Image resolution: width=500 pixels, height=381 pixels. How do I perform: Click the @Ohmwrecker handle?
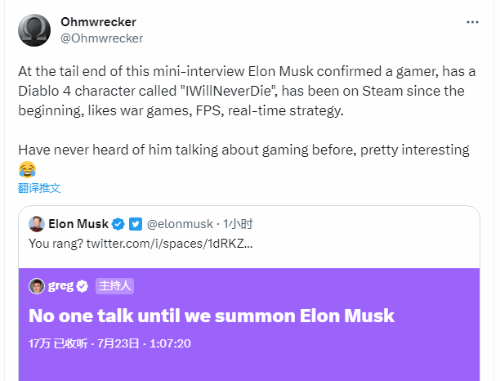102,38
